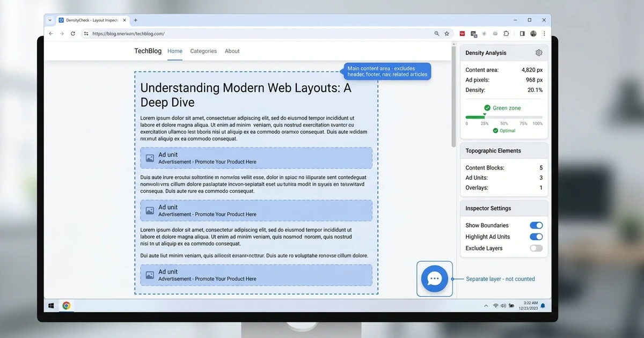Screen dimensions: 644x338
Task: Click the Ad Units count row
Action: pyautogui.click(x=504, y=178)
